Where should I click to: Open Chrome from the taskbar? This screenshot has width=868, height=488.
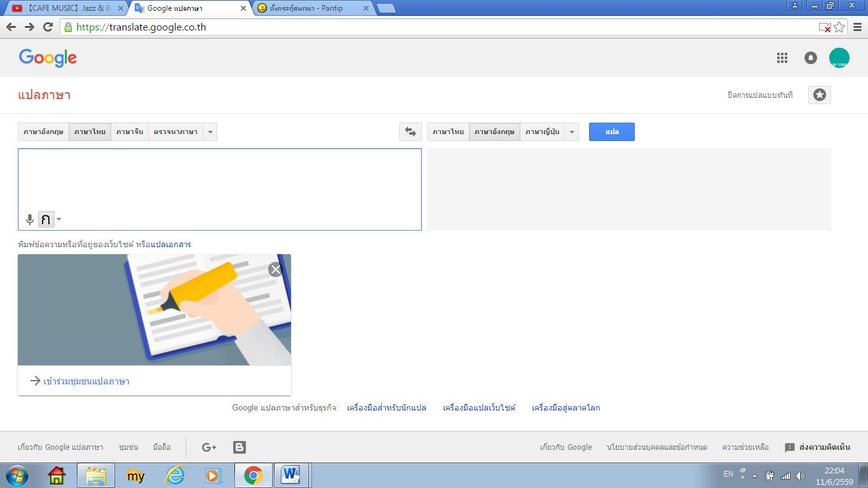click(253, 475)
